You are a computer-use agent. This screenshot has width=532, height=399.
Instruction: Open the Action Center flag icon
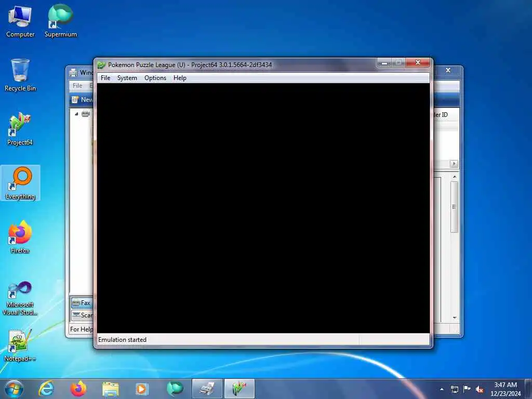coord(467,389)
